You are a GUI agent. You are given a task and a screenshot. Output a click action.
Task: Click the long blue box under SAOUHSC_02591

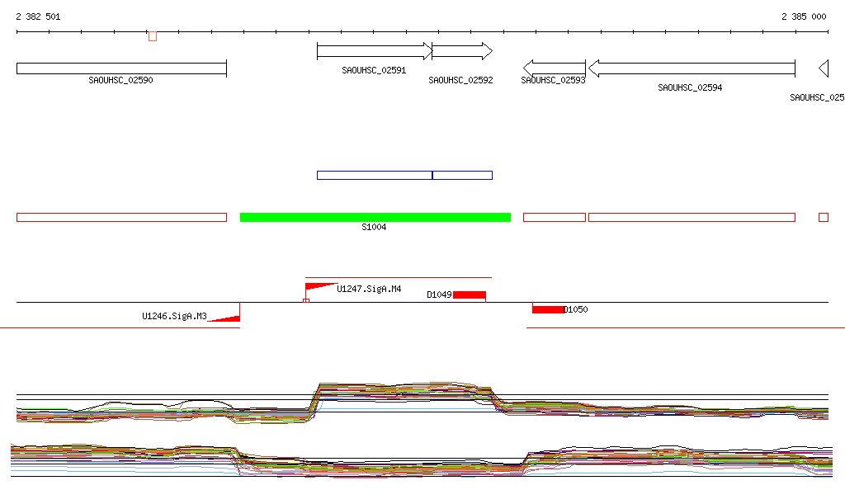(x=375, y=175)
